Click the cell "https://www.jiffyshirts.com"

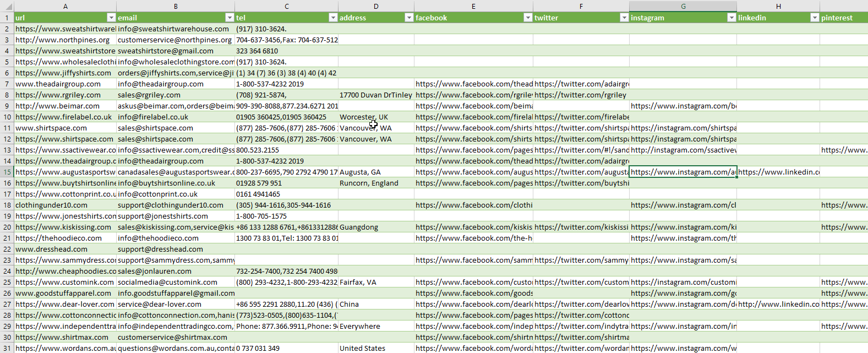(x=65, y=73)
